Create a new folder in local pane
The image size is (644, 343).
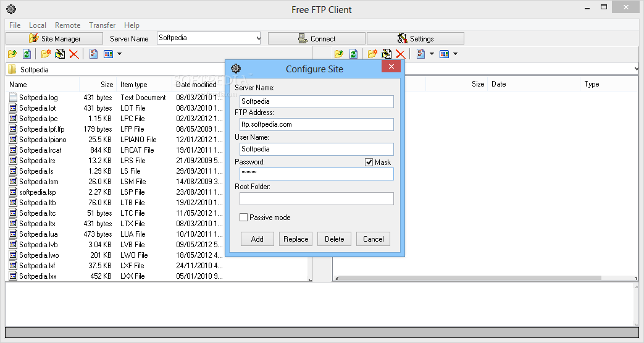click(x=46, y=54)
